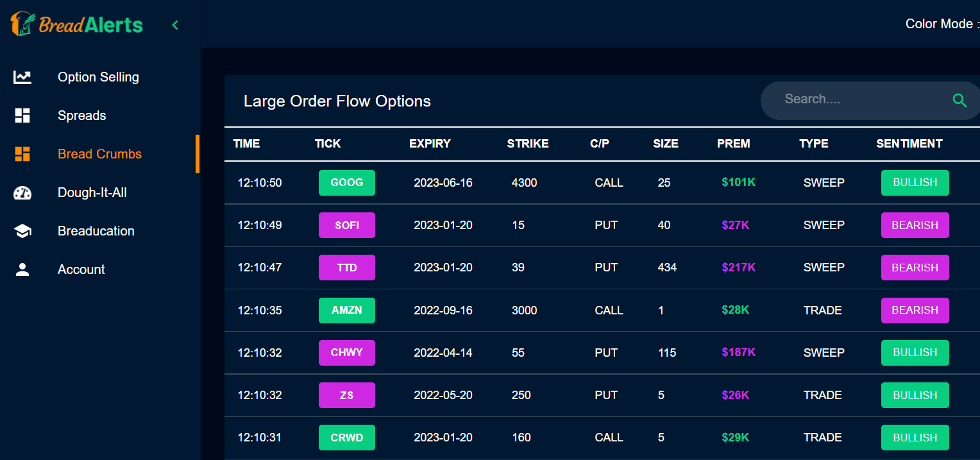Image resolution: width=980 pixels, height=460 pixels.
Task: Click the ZS ticker badge
Action: click(347, 395)
